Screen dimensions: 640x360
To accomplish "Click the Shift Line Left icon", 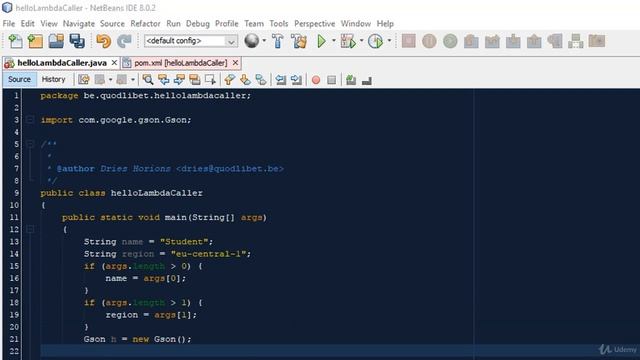I will tap(280, 80).
